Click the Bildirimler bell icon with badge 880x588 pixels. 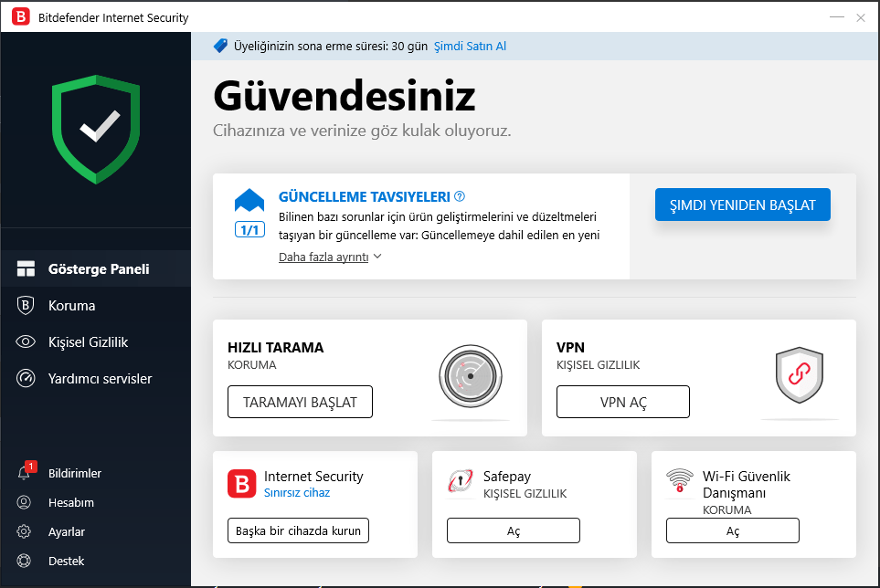26,471
